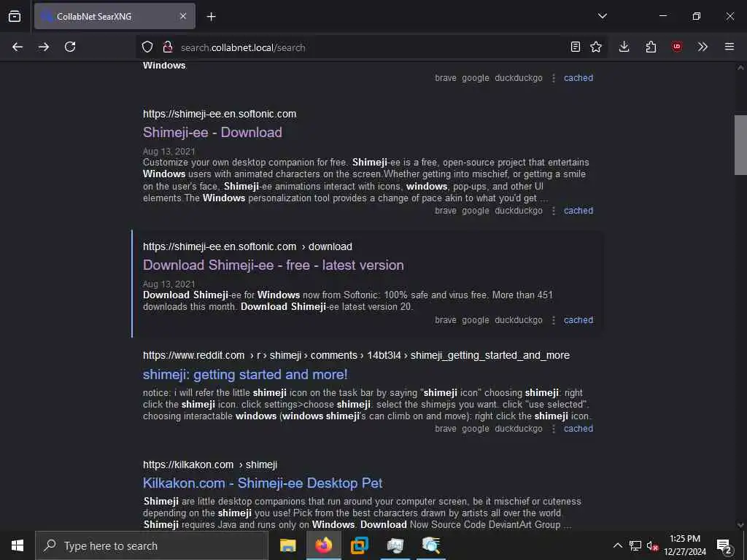Click the softonic.com URL above Shimeji-ee - Download
The image size is (747, 560).
(x=220, y=114)
